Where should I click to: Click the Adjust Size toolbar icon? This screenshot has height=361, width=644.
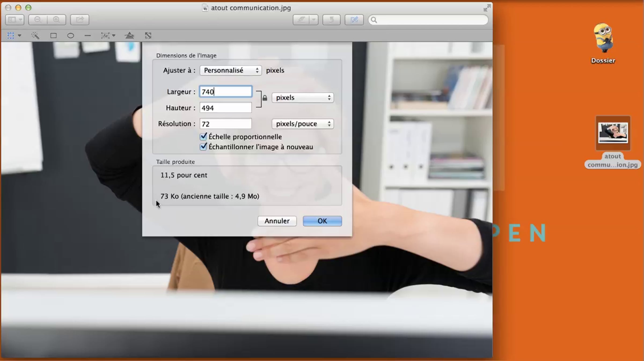tap(148, 36)
